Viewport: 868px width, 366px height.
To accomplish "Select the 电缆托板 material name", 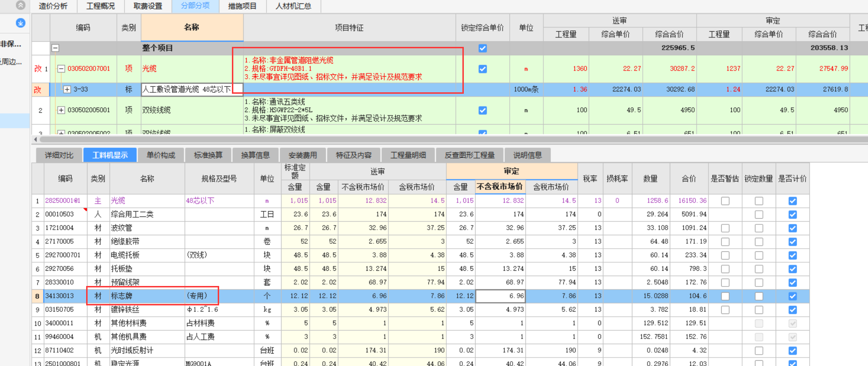I will [125, 255].
